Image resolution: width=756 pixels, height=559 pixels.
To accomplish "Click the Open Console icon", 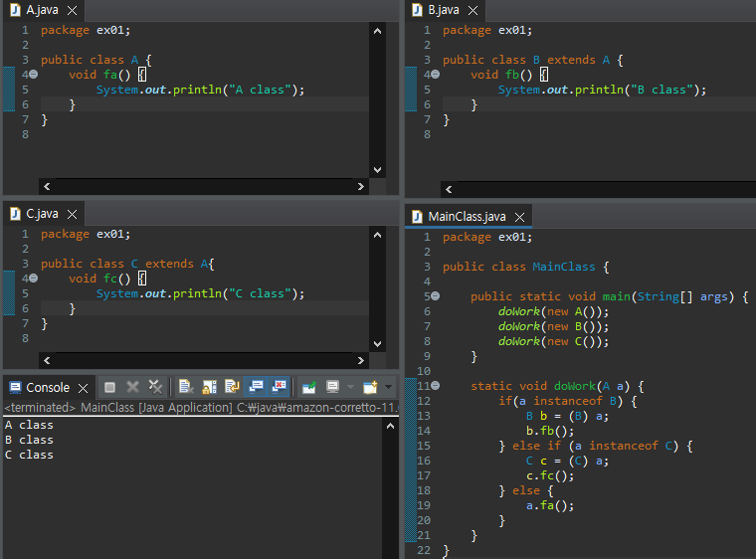I will click(x=370, y=387).
